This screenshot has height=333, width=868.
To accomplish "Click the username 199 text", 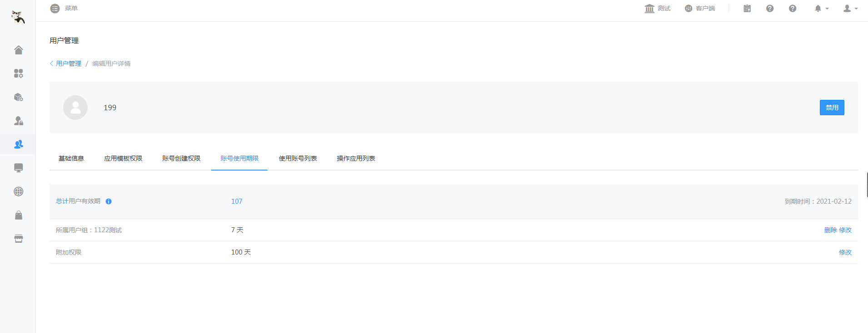I will (x=110, y=108).
